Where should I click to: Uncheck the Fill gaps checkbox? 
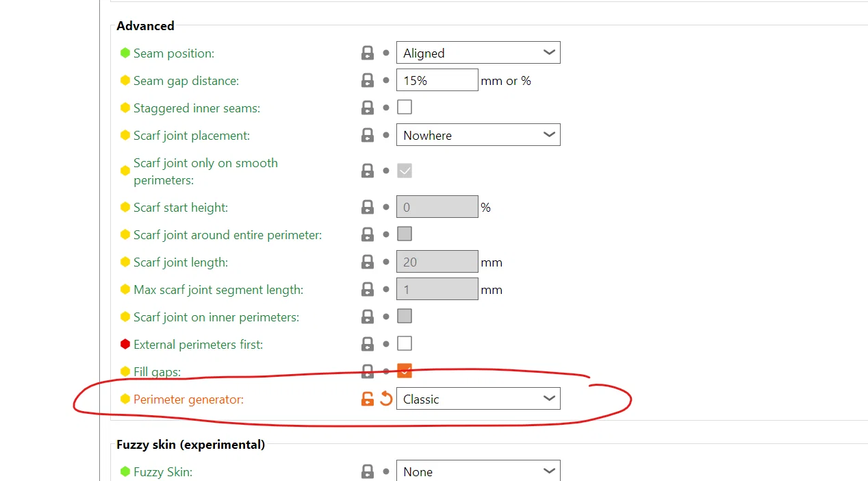[405, 371]
